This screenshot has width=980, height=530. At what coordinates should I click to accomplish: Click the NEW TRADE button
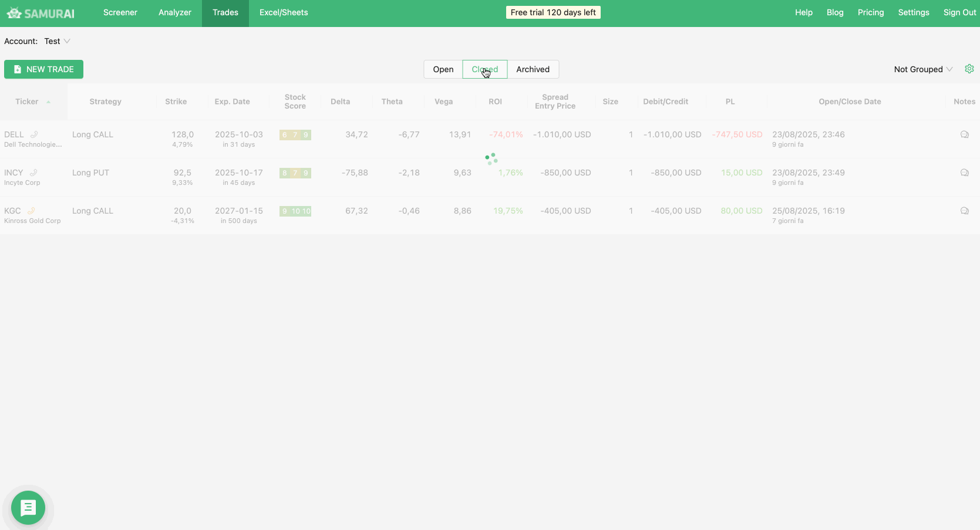pyautogui.click(x=43, y=69)
